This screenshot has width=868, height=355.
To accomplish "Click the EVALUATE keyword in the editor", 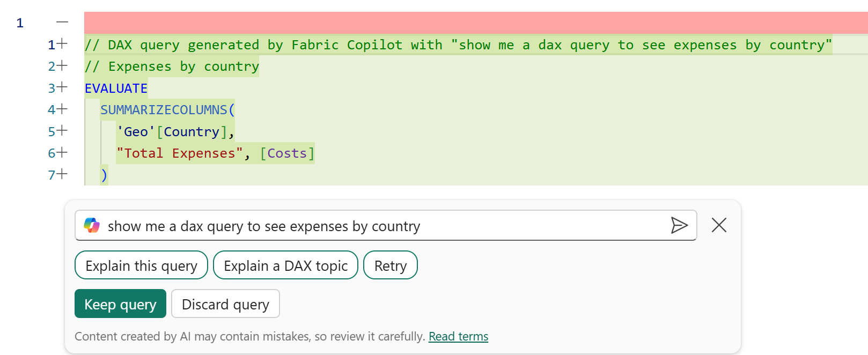I will click(116, 88).
